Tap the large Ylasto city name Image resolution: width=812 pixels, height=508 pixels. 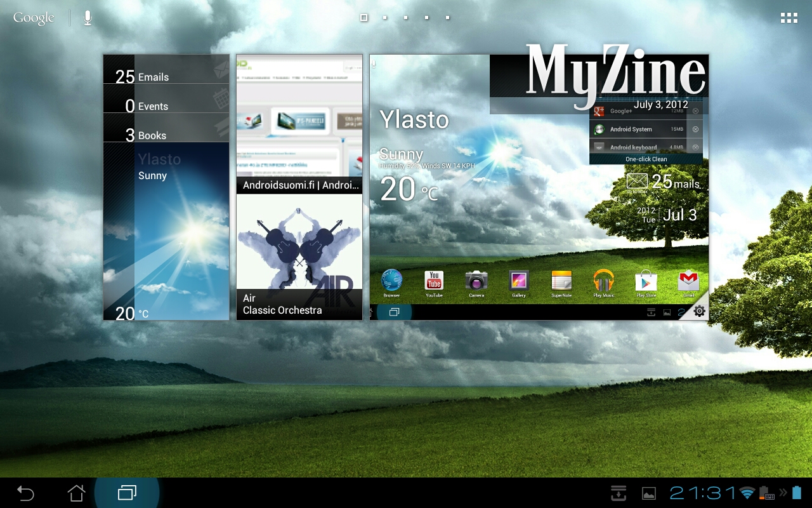pyautogui.click(x=414, y=119)
